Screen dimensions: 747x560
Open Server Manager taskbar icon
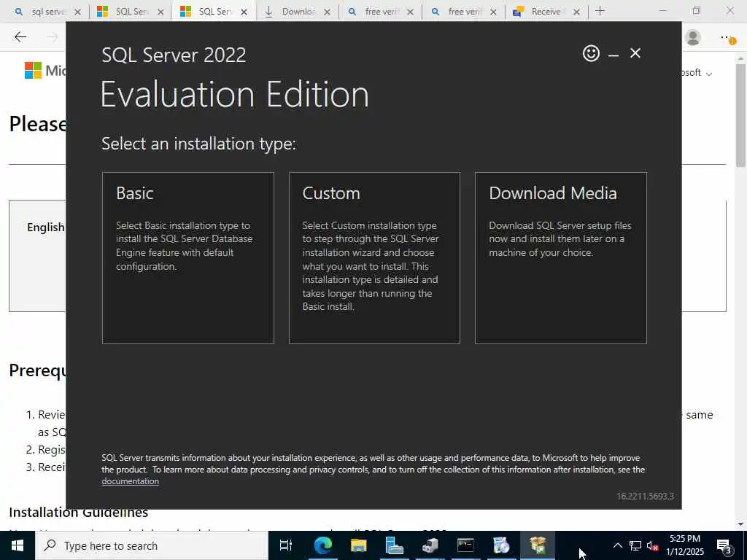pyautogui.click(x=394, y=545)
